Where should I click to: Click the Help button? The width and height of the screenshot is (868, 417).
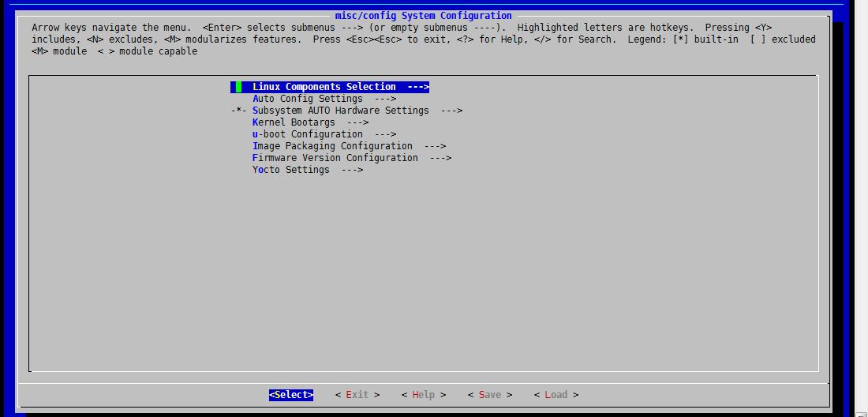click(424, 395)
